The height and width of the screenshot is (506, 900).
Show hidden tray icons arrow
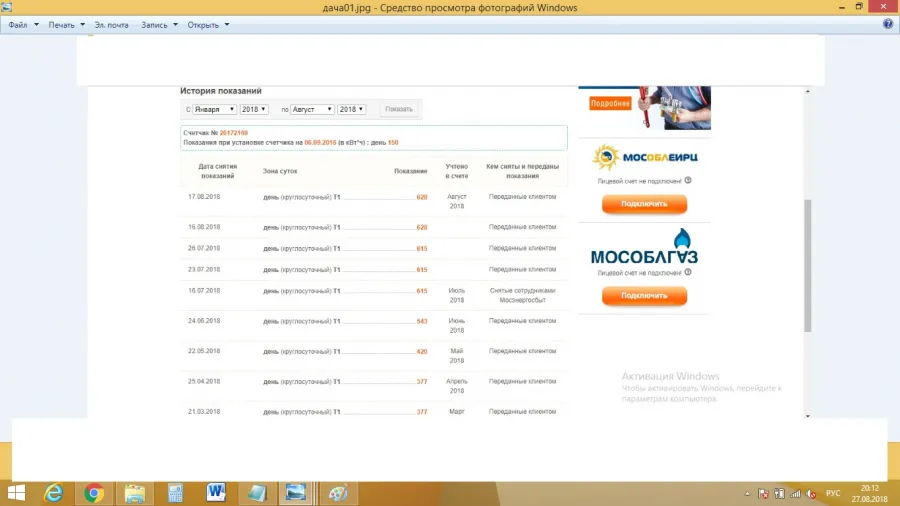tap(747, 493)
